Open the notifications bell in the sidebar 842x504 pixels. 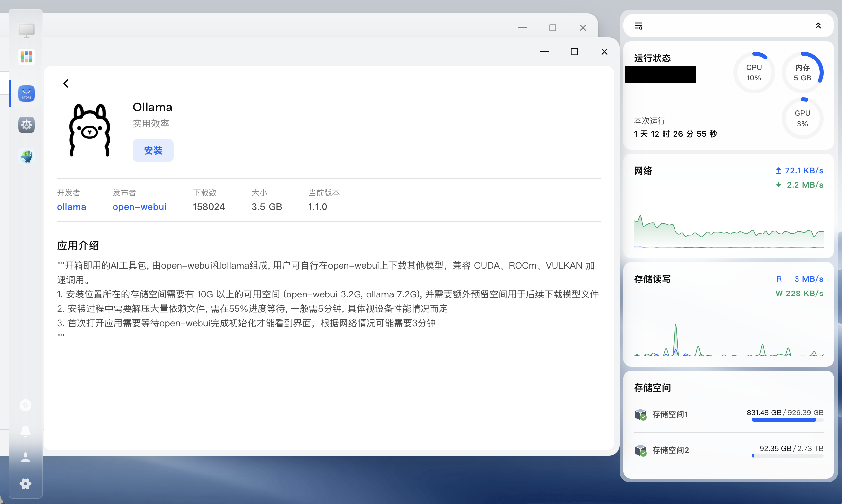[x=26, y=431]
